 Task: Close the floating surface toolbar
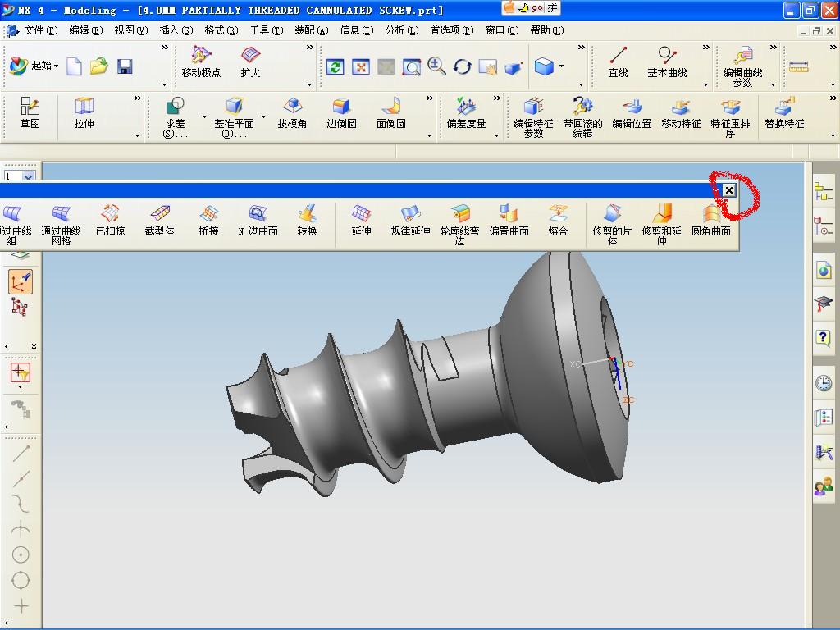coord(729,190)
